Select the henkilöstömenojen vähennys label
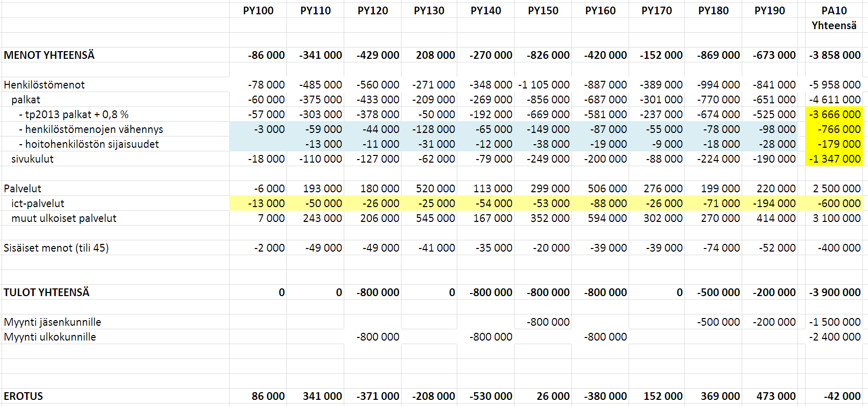Viewport: 868px width, 406px height. pyautogui.click(x=91, y=129)
